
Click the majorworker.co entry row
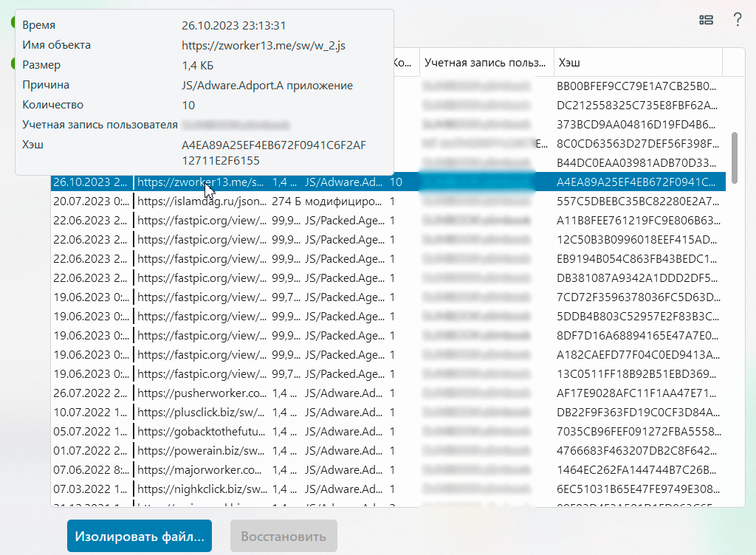pyautogui.click(x=201, y=469)
